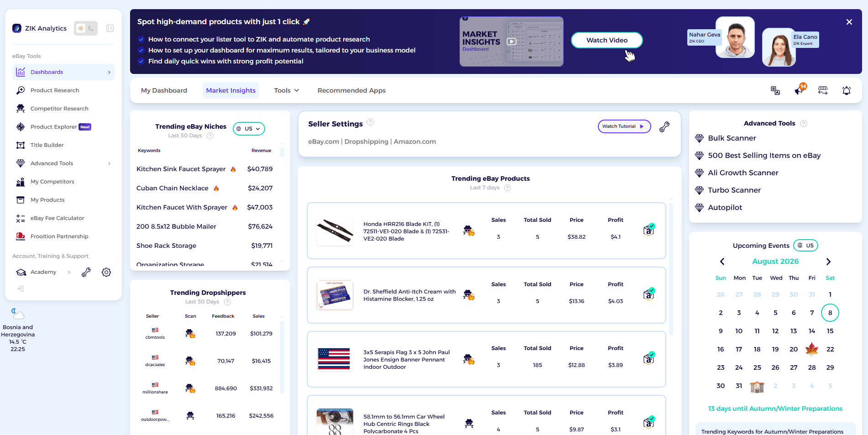
Task: Click the wrench icon beside Academy
Action: click(x=86, y=273)
